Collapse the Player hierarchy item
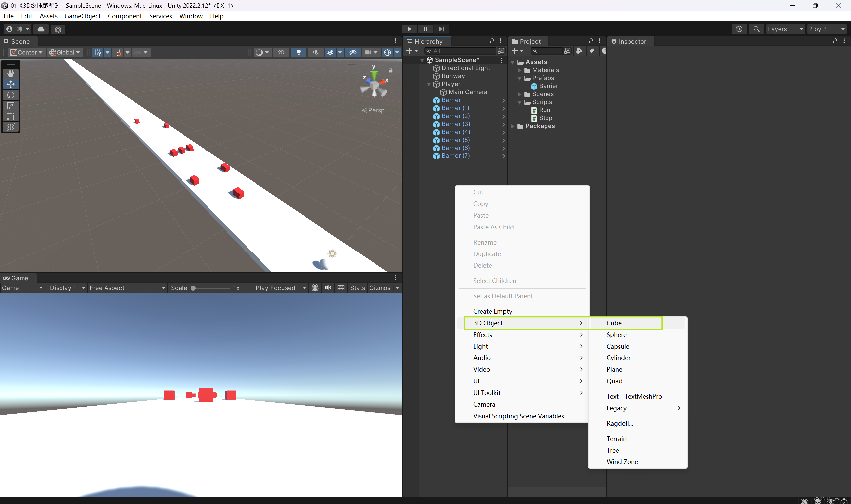Image resolution: width=851 pixels, height=504 pixels. 429,84
